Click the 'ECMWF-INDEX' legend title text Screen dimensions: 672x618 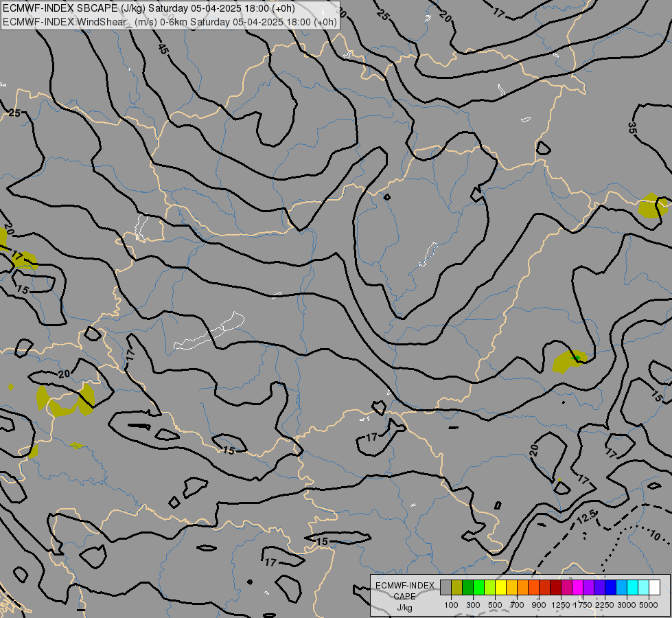[405, 586]
